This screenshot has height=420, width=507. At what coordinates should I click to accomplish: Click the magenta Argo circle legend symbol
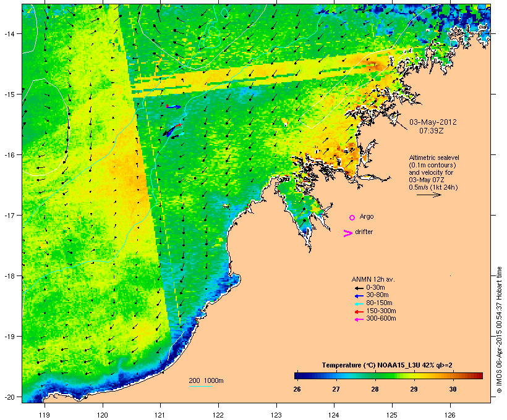click(x=352, y=218)
